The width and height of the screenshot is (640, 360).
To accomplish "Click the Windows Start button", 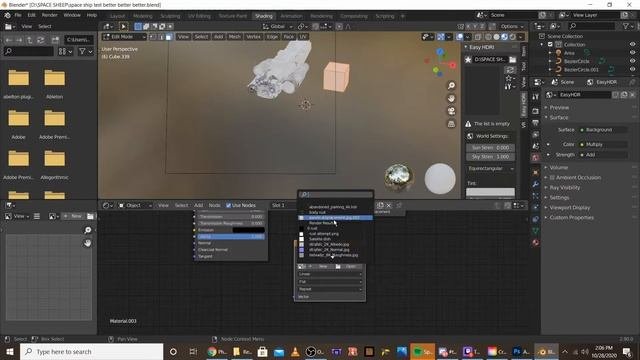I will pyautogui.click(x=9, y=351).
